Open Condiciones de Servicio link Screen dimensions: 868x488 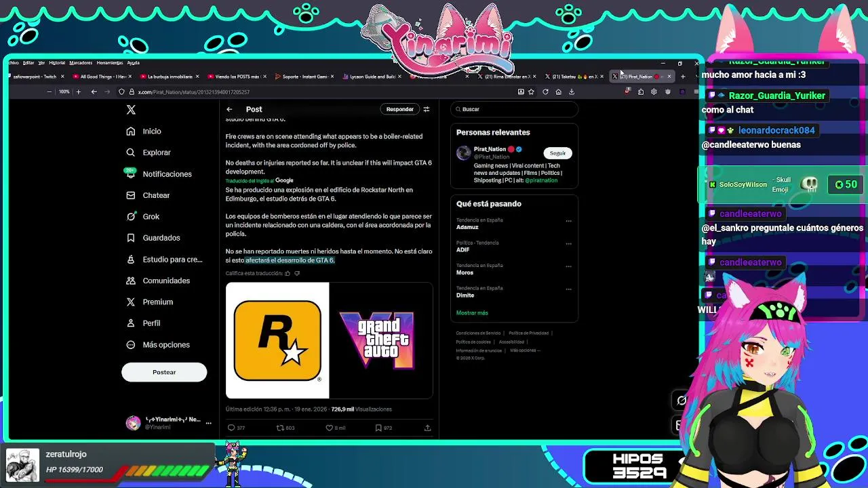(478, 333)
